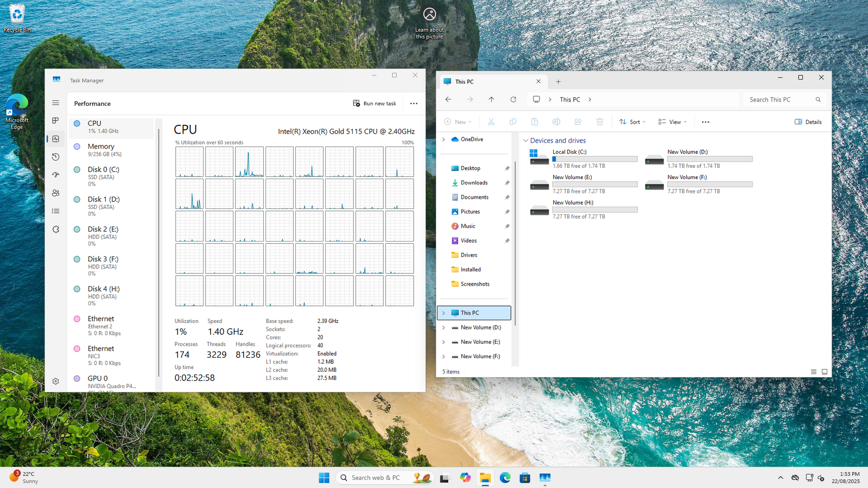This screenshot has width=868, height=488.
Task: Open the View dropdown menu
Action: click(x=673, y=122)
